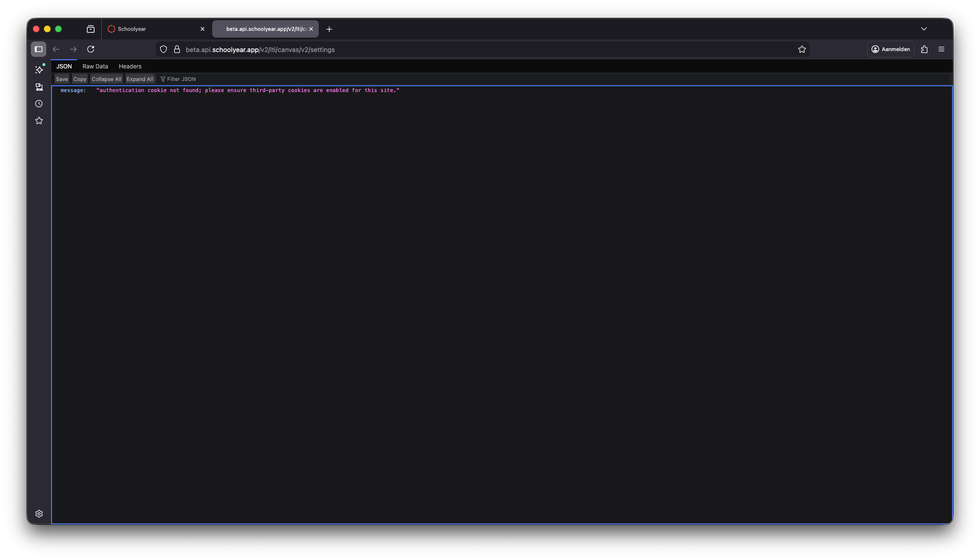Toggle the sidebar panel button
The width and height of the screenshot is (980, 560).
tap(39, 49)
